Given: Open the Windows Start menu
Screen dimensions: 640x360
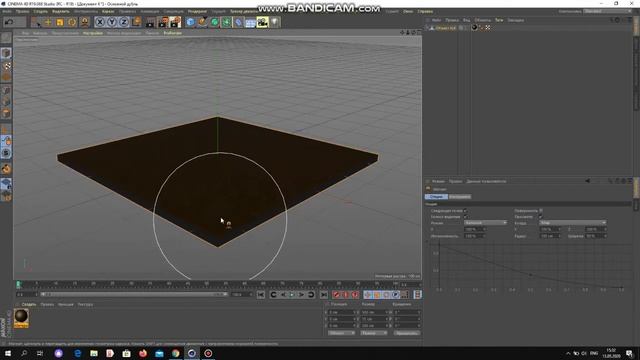Looking at the screenshot, I should pyautogui.click(x=8, y=353).
